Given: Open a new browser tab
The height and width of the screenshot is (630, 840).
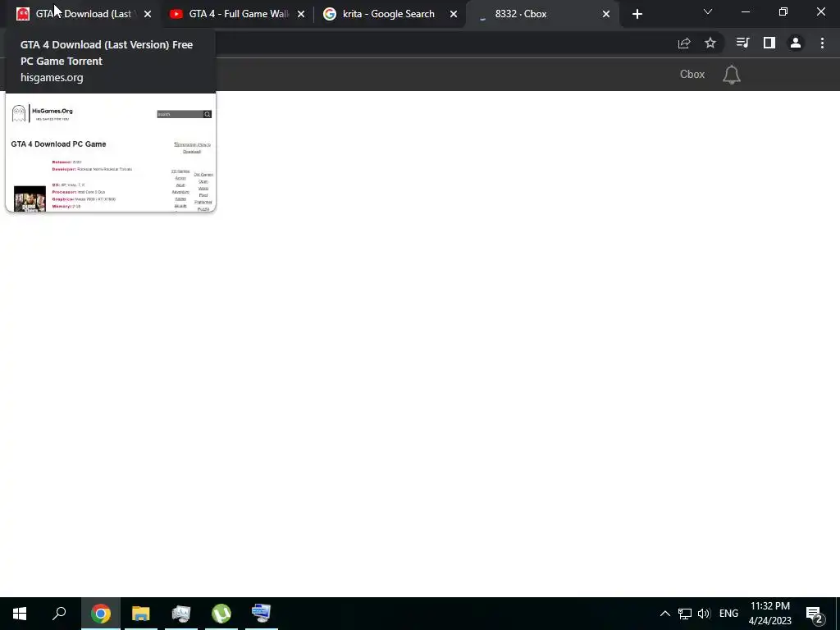Looking at the screenshot, I should (x=637, y=14).
